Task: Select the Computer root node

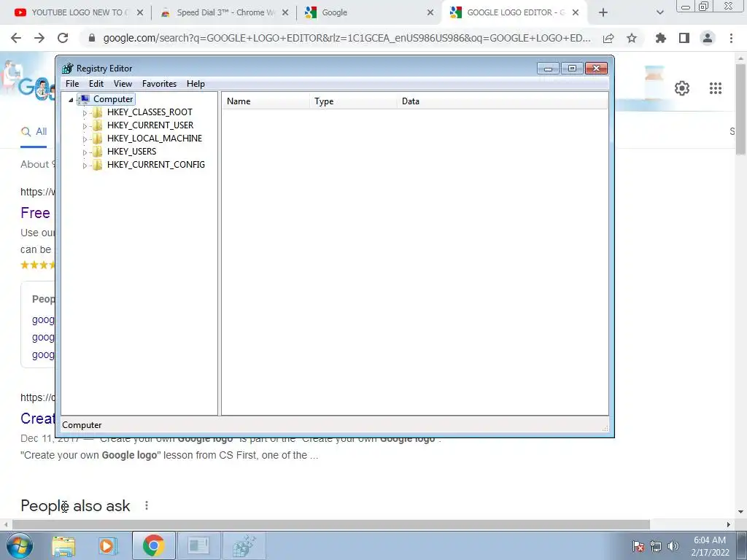Action: [x=113, y=99]
